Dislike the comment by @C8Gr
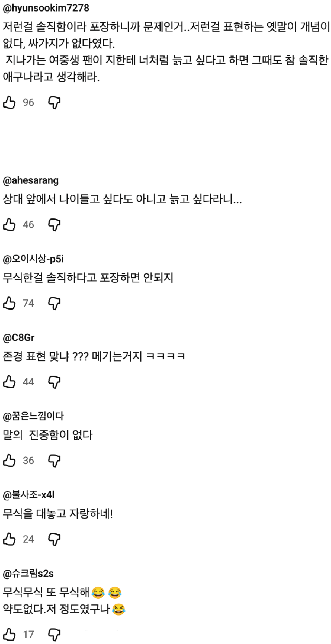Screen dimensions: 331x644 click(x=54, y=382)
